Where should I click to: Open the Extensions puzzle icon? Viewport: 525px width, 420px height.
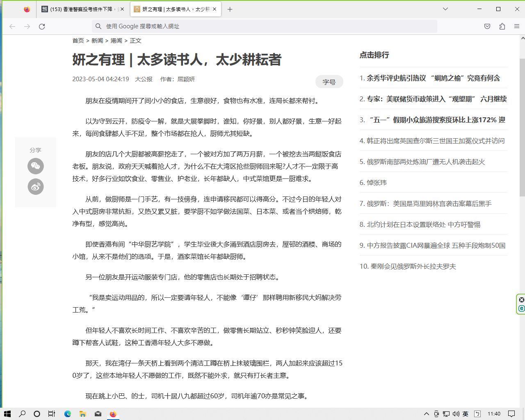click(502, 26)
